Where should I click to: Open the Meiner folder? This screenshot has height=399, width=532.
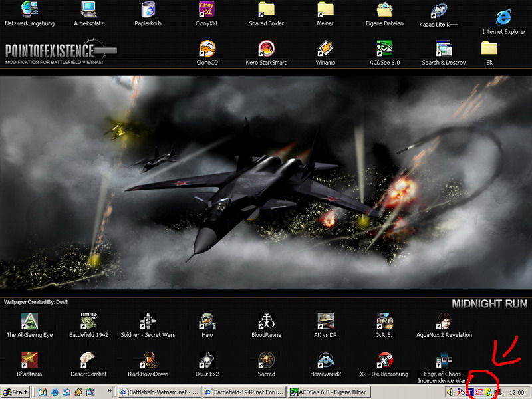pyautogui.click(x=325, y=14)
